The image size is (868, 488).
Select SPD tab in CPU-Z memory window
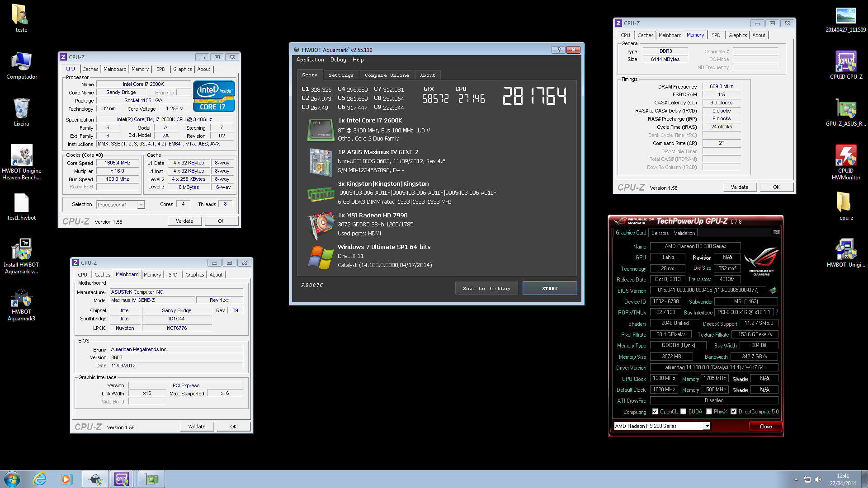716,35
